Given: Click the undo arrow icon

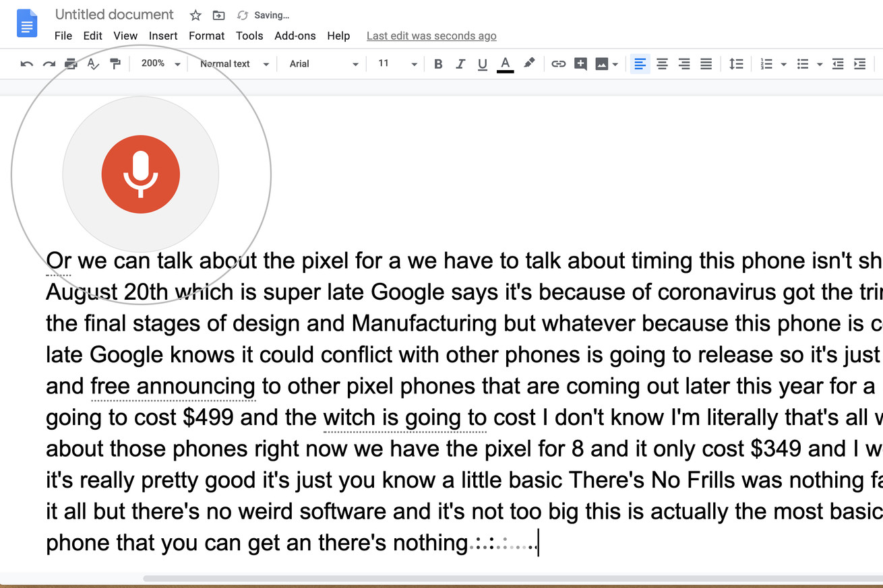Looking at the screenshot, I should tap(27, 64).
